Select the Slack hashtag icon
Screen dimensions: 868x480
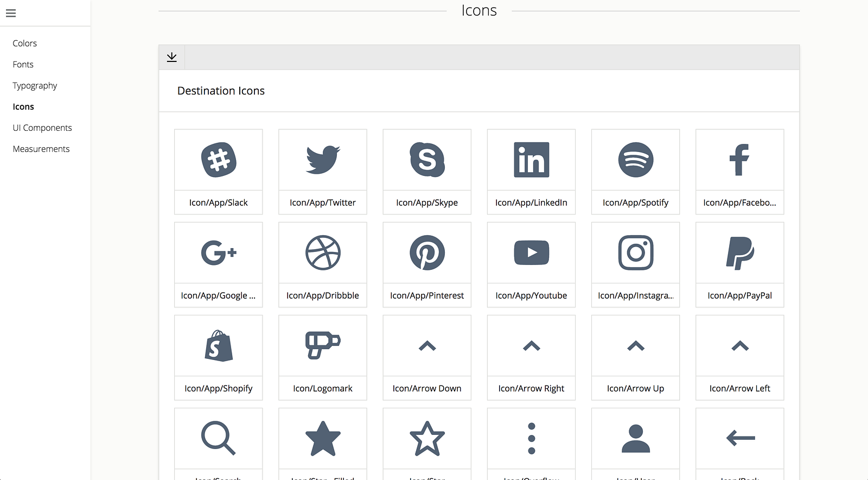point(219,160)
